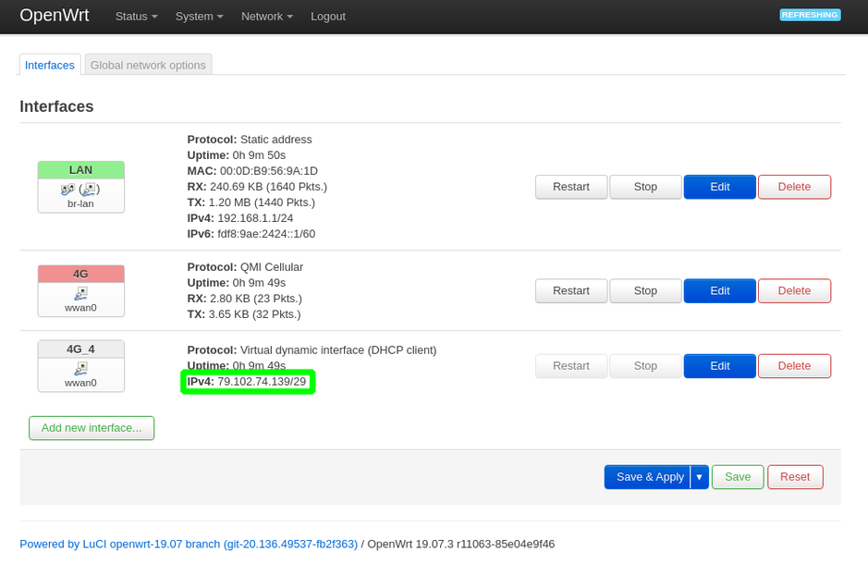
Task: Edit the 4G_4 interface
Action: [719, 365]
